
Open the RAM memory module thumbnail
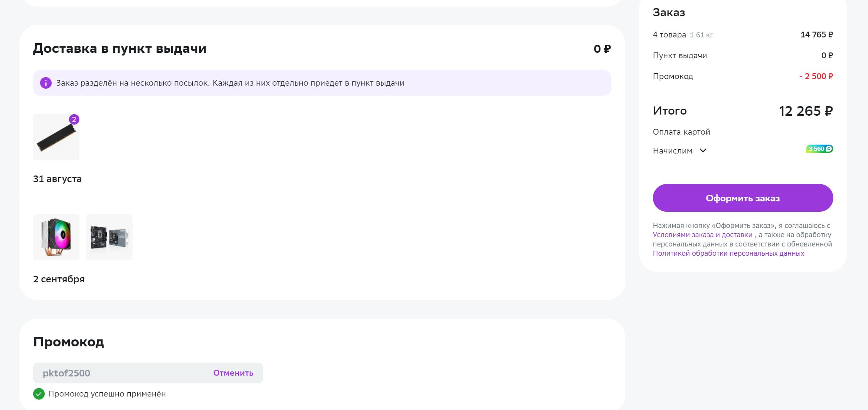56,137
